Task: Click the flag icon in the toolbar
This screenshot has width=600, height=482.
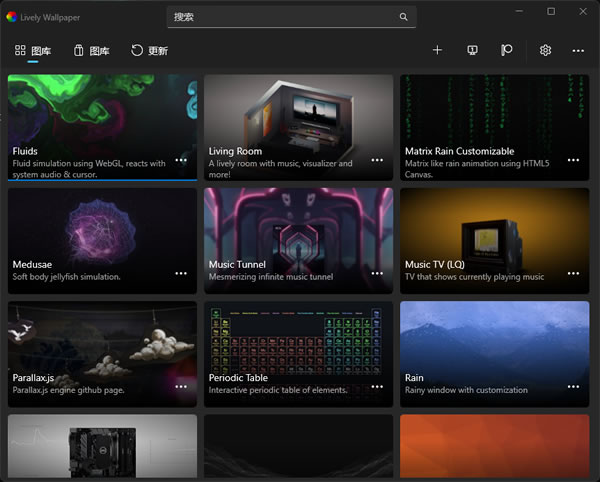Action: click(507, 50)
